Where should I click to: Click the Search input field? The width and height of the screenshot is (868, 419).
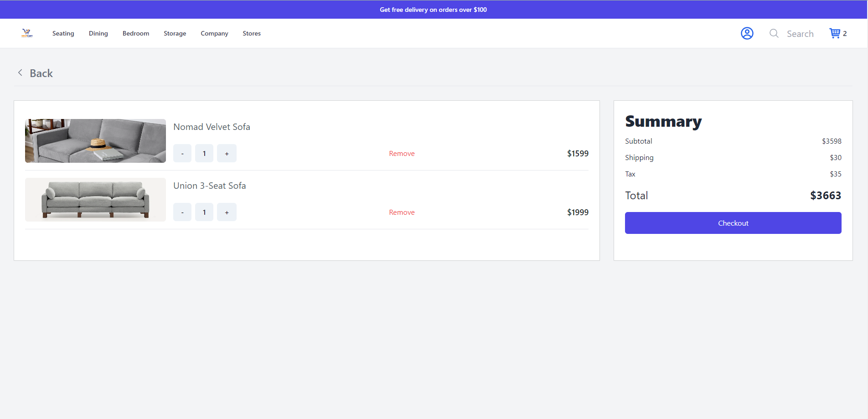click(x=800, y=33)
